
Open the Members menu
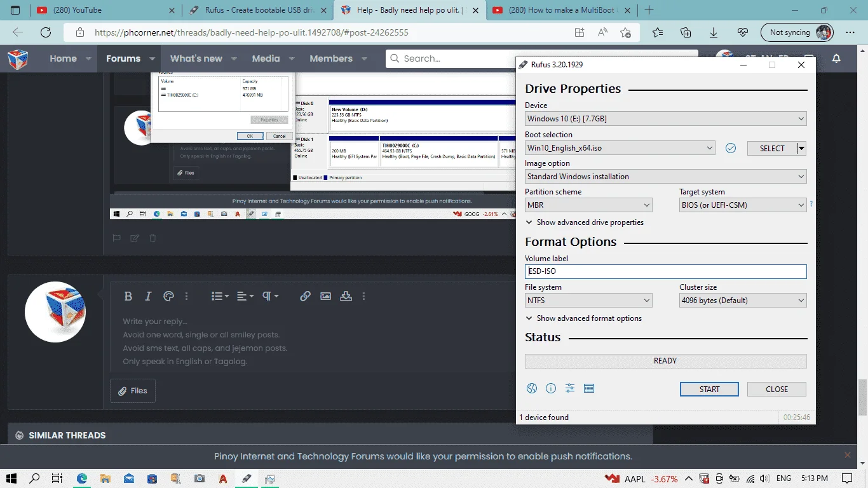pyautogui.click(x=331, y=58)
